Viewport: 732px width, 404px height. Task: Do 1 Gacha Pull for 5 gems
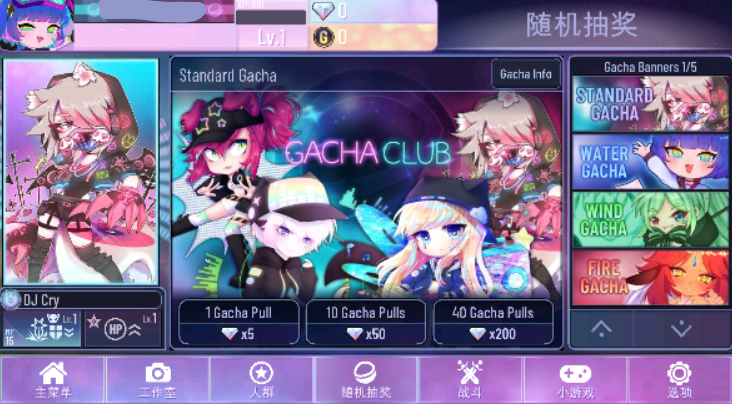239,322
